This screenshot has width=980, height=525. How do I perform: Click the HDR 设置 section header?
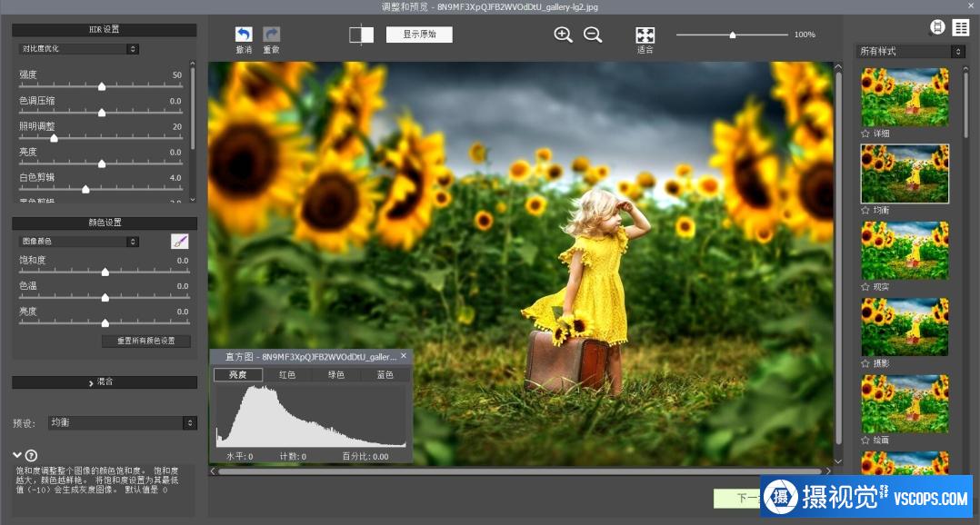tap(105, 30)
